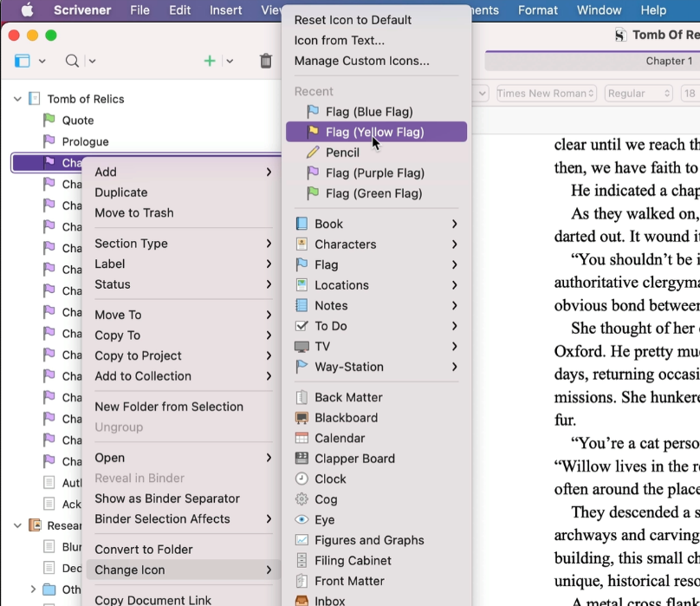Image resolution: width=700 pixels, height=606 pixels.
Task: Open the Way-Station icon submenu
Action: [376, 367]
